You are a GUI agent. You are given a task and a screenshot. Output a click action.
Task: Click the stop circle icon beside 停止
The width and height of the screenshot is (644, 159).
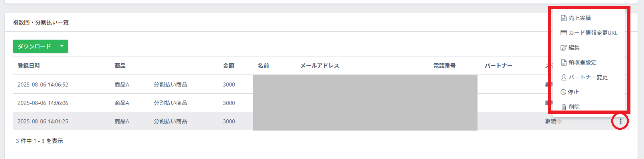pos(563,92)
